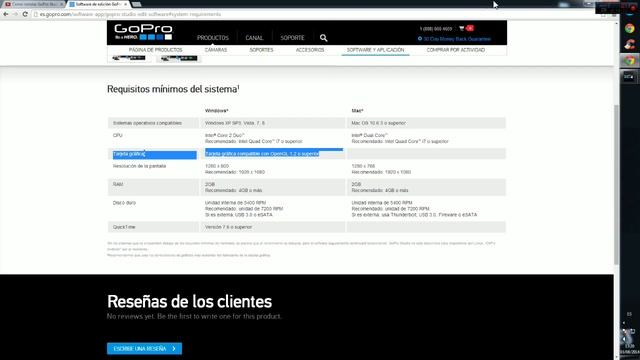Click the Requisitos mínimos del sistema heading
This screenshot has width=640, height=360.
coord(173,89)
